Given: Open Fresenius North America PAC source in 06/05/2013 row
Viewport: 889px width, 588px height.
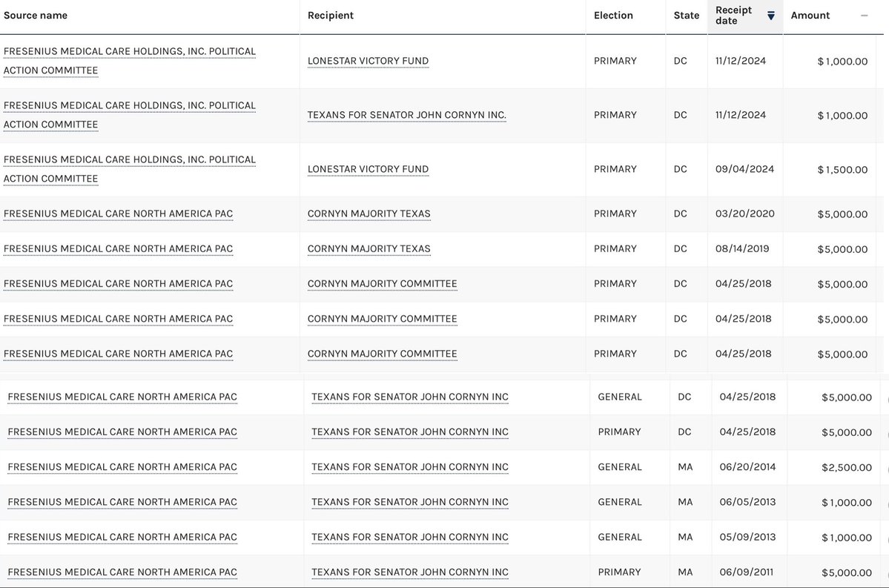Looking at the screenshot, I should coord(122,503).
